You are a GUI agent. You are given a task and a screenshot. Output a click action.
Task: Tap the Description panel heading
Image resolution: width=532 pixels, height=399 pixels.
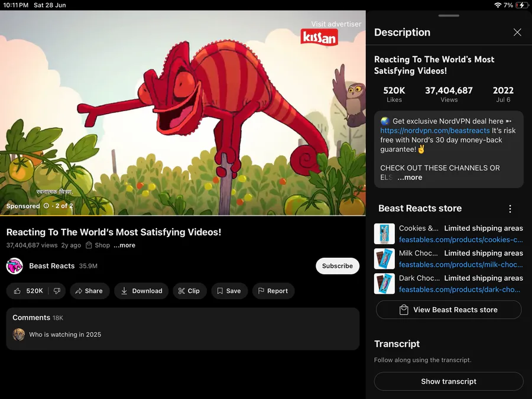coord(402,33)
